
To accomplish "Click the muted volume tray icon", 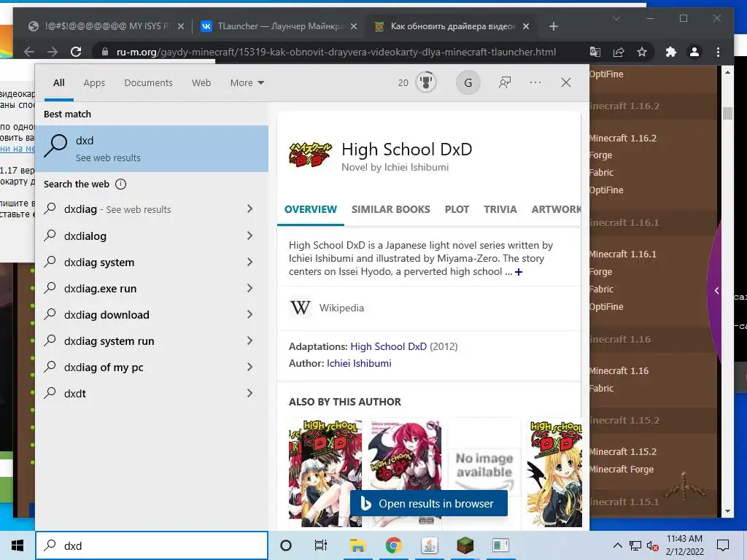I will click(652, 545).
